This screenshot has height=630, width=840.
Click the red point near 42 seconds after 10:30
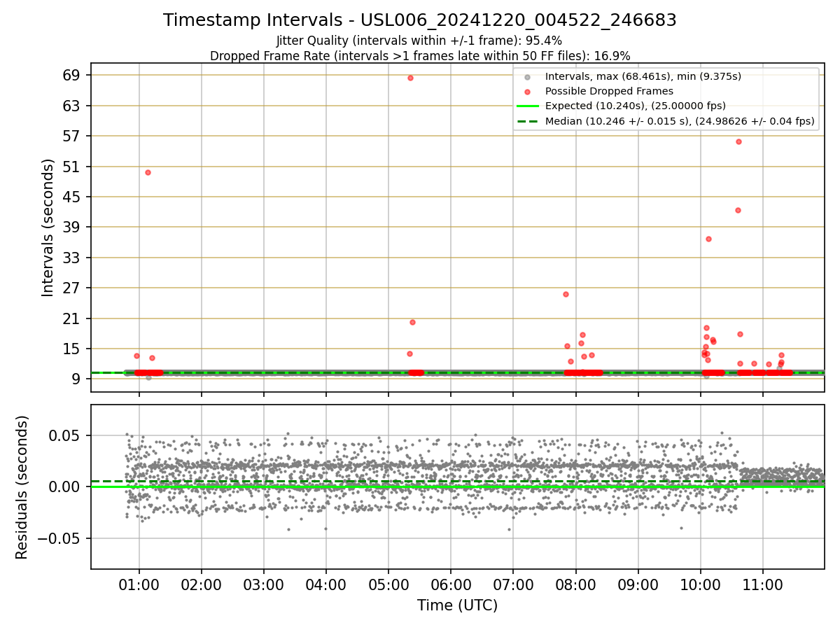pyautogui.click(x=738, y=210)
